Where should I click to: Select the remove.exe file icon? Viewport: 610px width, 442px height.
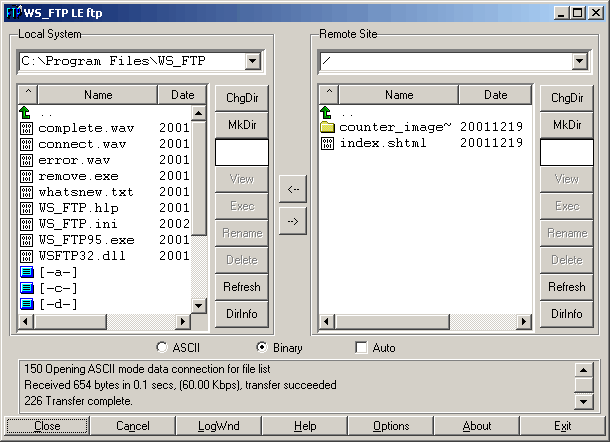point(26,176)
